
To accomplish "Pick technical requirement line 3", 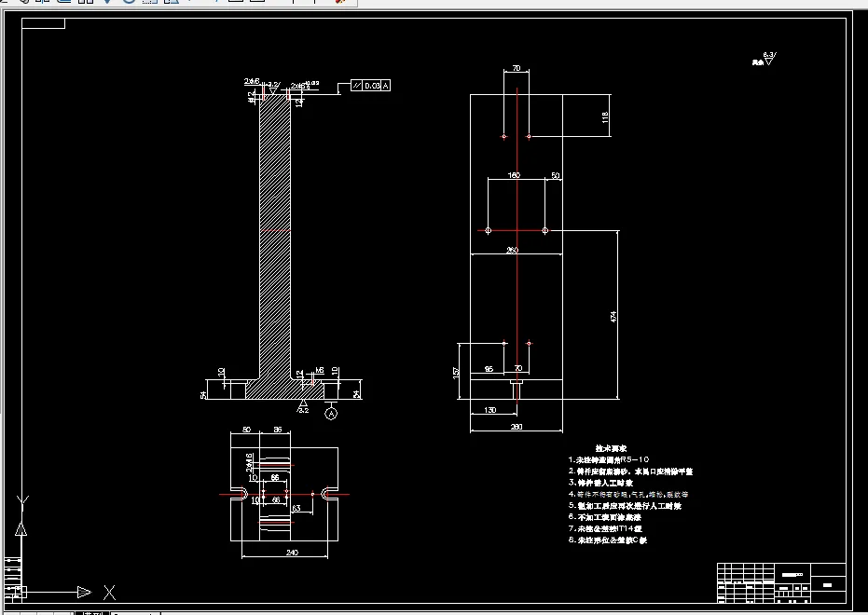I will point(600,483).
